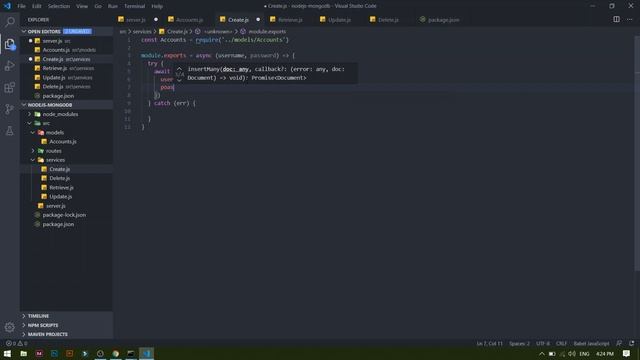This screenshot has height=360, width=640.
Task: Show hidden system tray icons
Action: click(x=542, y=353)
